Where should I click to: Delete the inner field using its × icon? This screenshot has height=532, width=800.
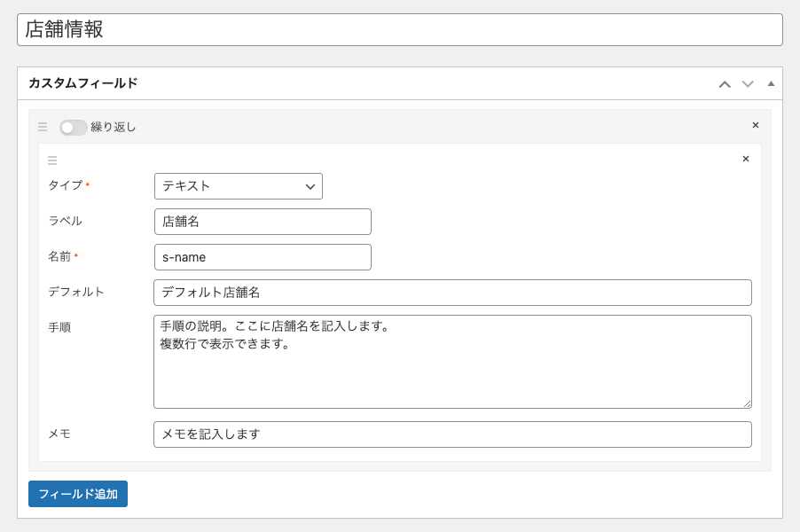(745, 159)
